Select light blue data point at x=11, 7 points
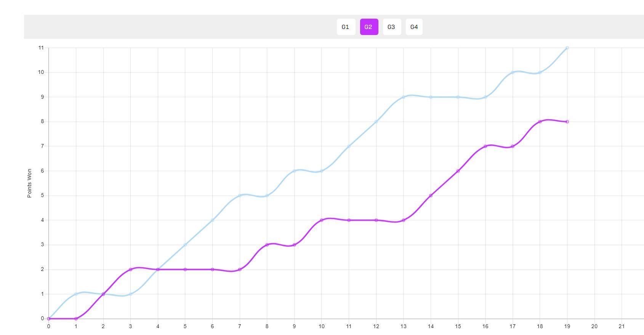 point(349,146)
